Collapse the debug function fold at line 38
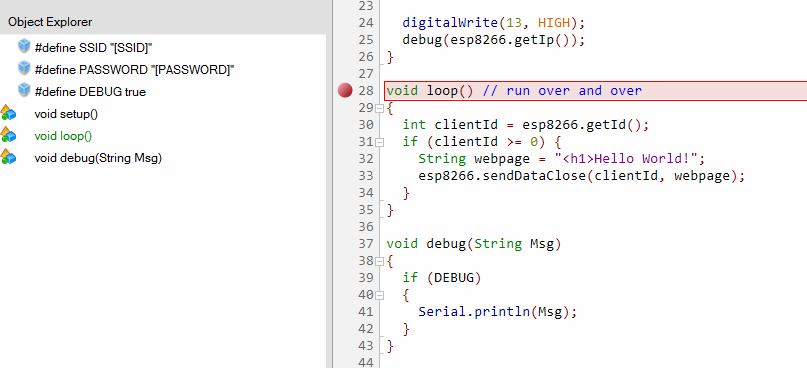Image resolution: width=807 pixels, height=368 pixels. (x=379, y=261)
